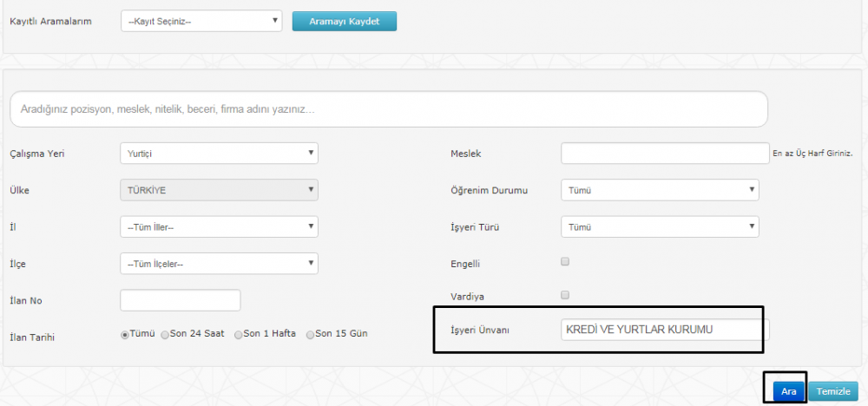Click the İşyeri Ünvanı field with KREDİ VE YURTLAR KURUMU
868x406 pixels.
[663, 330]
